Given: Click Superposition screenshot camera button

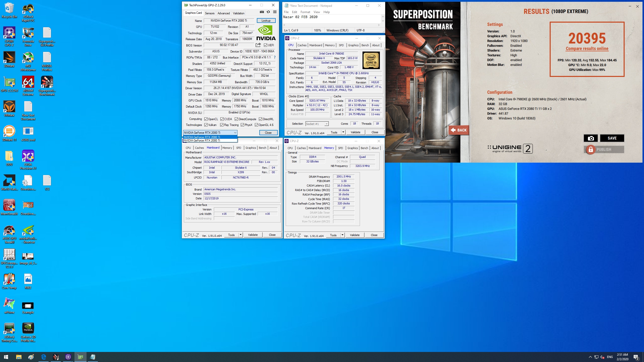Looking at the screenshot, I should tap(591, 138).
